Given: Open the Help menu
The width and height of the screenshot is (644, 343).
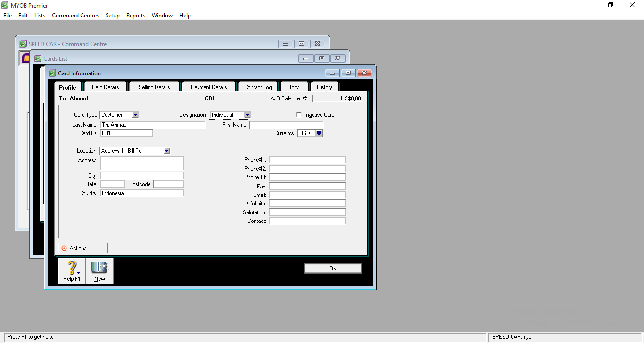Looking at the screenshot, I should [185, 16].
